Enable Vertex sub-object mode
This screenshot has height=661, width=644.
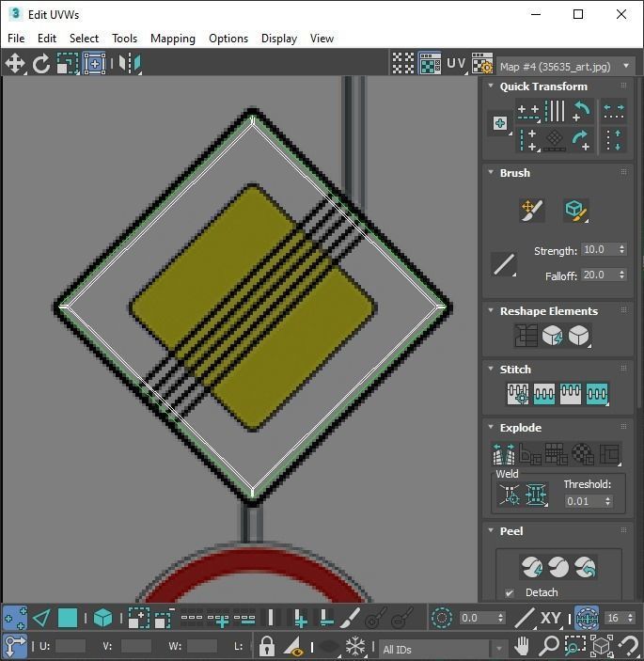click(15, 619)
